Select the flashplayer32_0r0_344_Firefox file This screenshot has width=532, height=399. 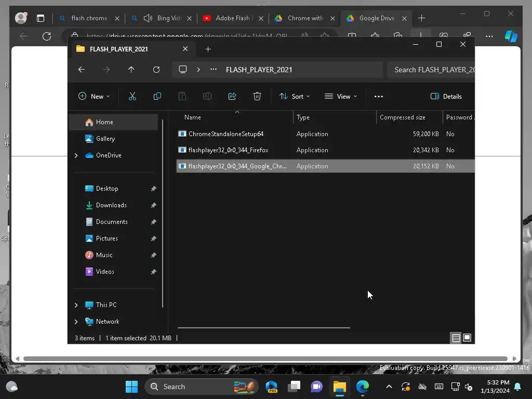click(325, 150)
